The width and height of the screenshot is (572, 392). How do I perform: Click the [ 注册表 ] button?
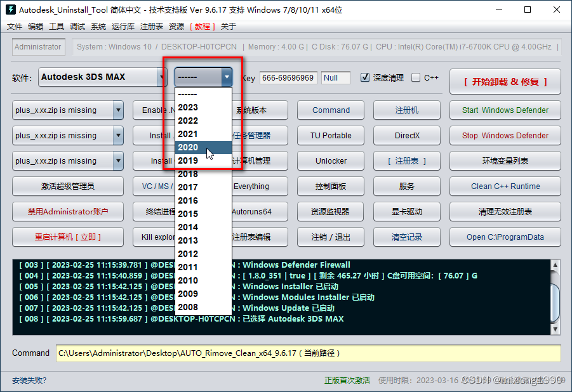coord(407,161)
